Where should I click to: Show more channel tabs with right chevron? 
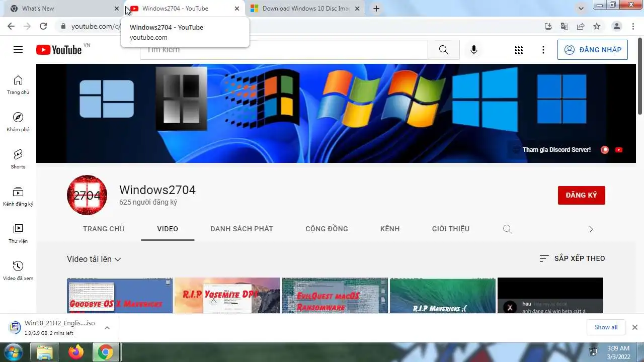[591, 229]
